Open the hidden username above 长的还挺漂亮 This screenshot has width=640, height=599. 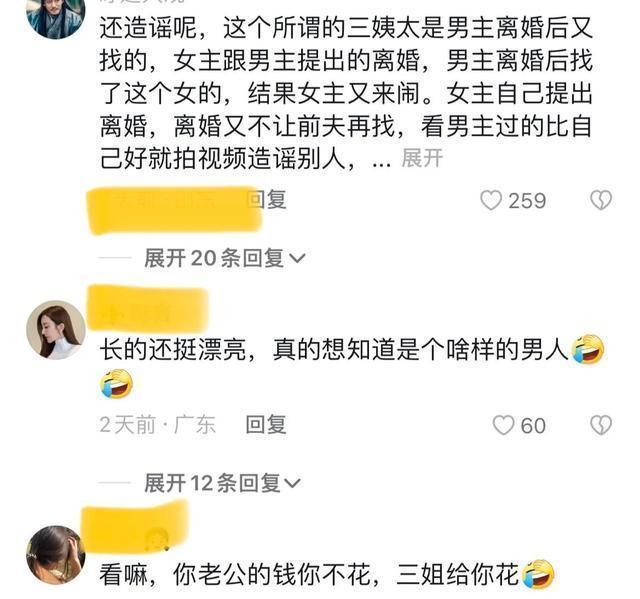tap(149, 308)
